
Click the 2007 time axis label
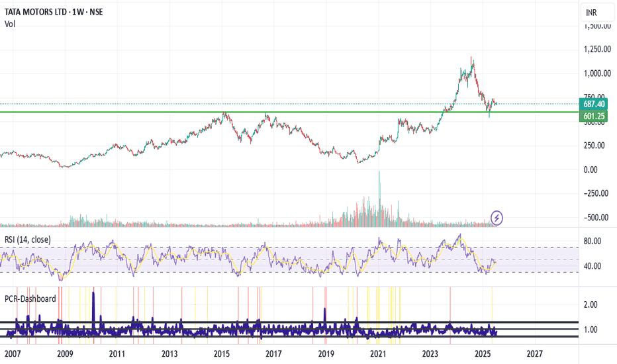pos(13,354)
